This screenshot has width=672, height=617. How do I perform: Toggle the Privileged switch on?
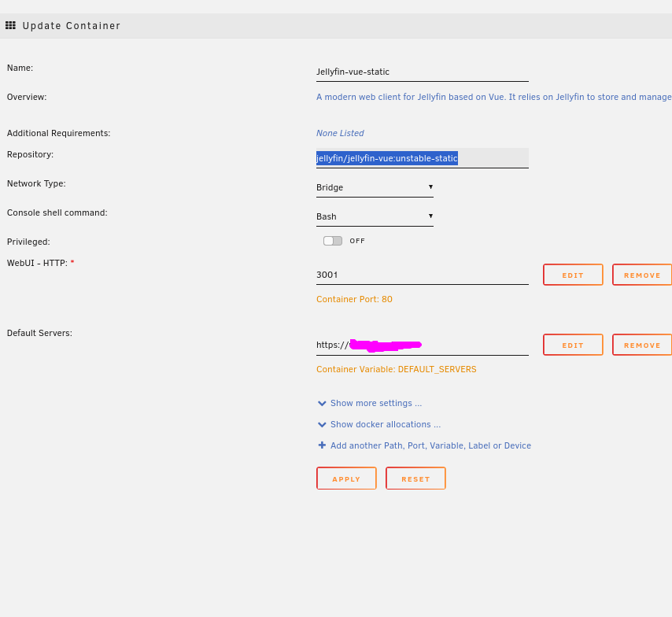click(332, 241)
